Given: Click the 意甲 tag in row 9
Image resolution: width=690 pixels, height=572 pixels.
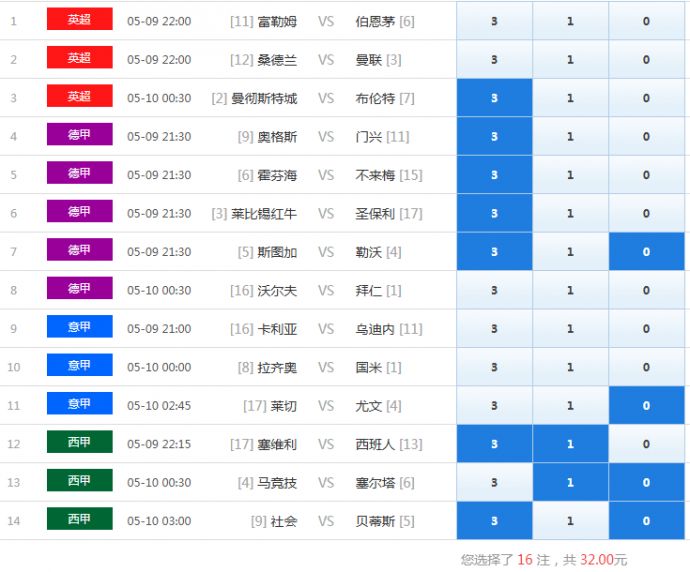Looking at the screenshot, I should click(x=80, y=326).
